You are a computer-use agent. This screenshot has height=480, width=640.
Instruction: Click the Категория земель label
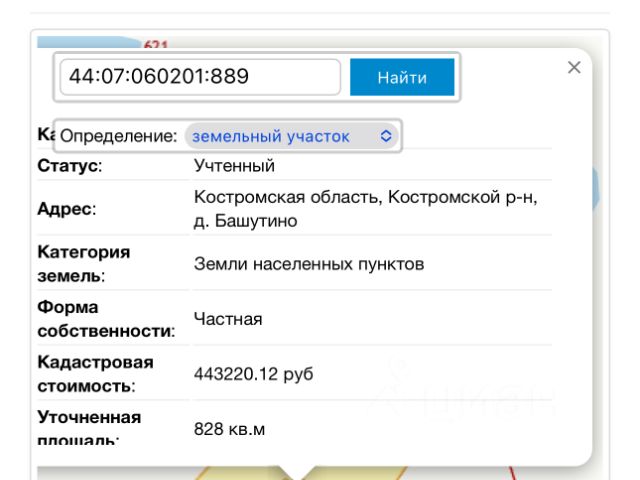(x=84, y=264)
